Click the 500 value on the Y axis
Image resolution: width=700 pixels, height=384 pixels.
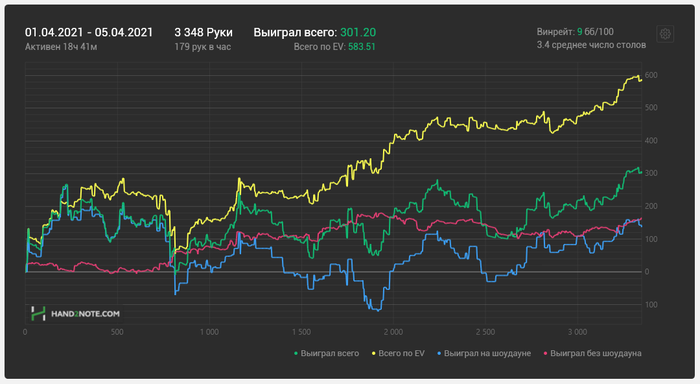pos(651,108)
